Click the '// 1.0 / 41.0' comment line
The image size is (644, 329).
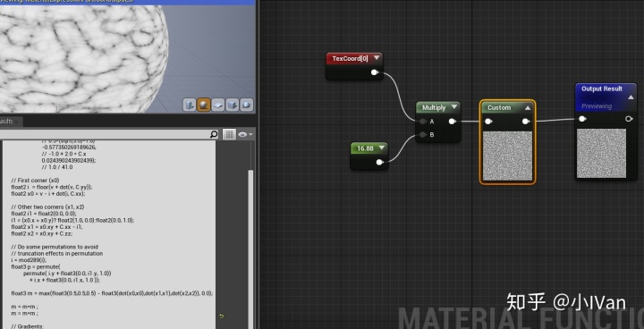pyautogui.click(x=56, y=167)
